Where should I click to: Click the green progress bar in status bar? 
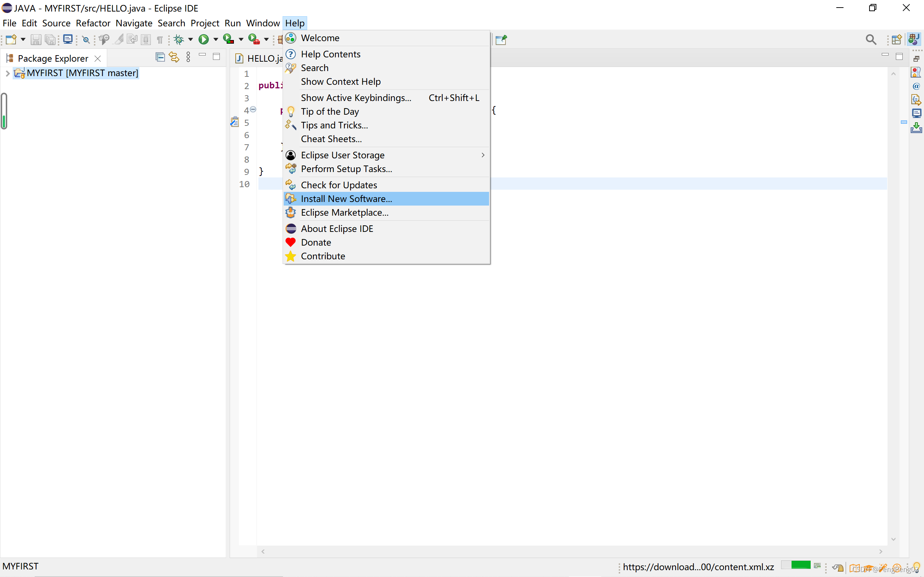(800, 565)
